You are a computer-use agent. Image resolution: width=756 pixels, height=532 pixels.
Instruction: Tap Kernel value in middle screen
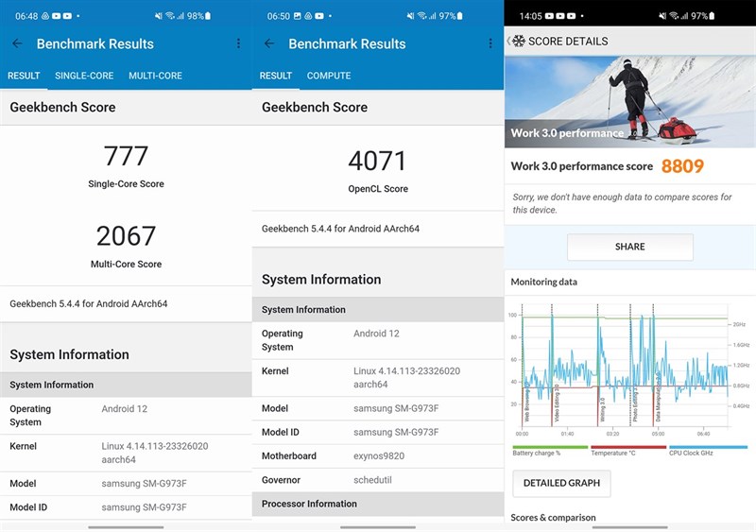(x=407, y=378)
